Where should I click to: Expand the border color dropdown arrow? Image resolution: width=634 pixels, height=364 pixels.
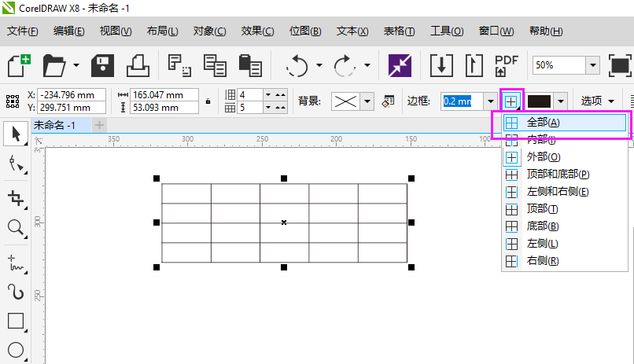pos(560,101)
